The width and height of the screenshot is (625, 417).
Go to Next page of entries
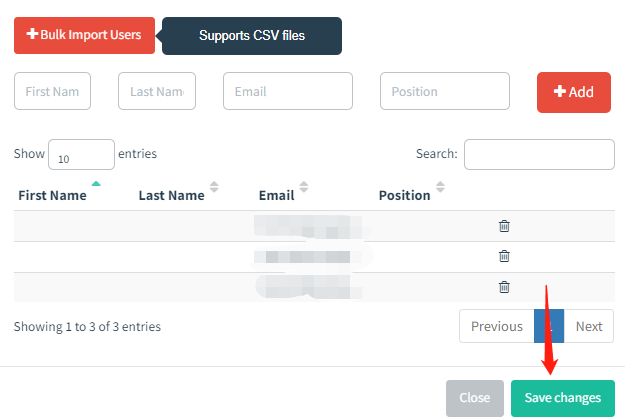click(589, 326)
